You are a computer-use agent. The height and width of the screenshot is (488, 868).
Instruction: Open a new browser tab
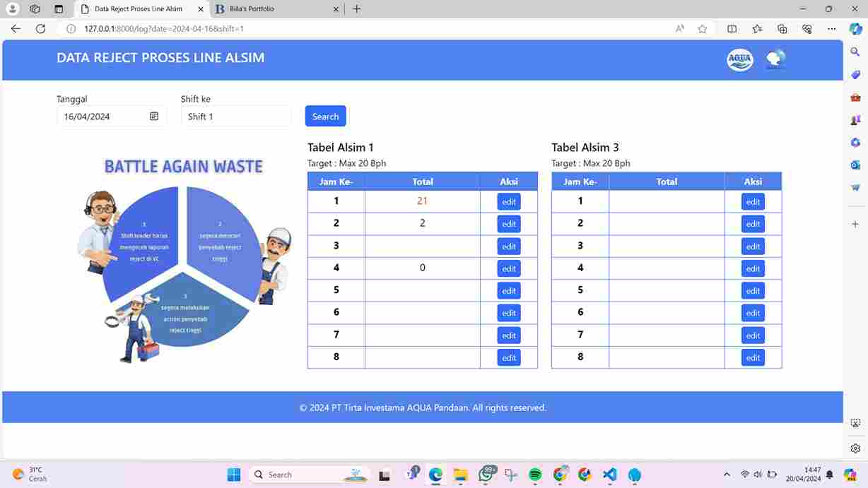point(357,9)
